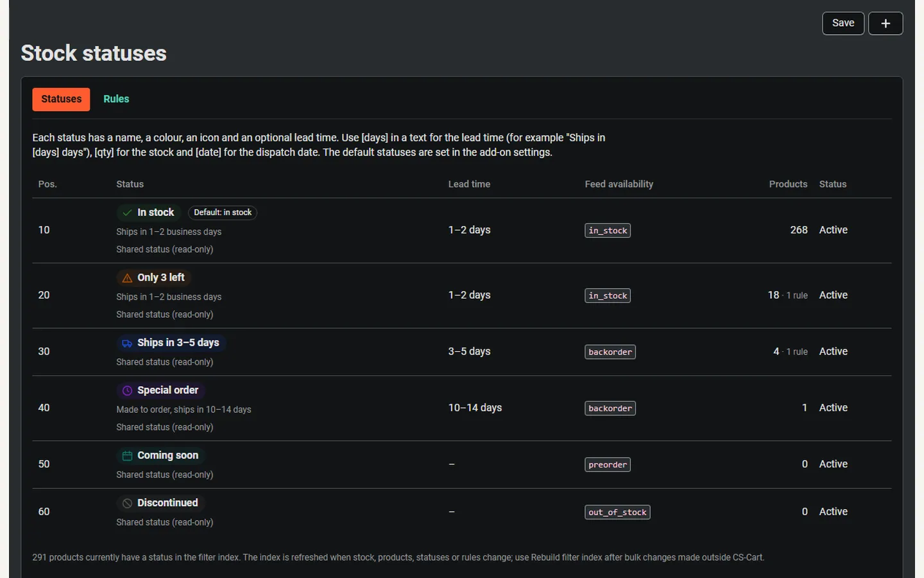
Task: Click the '1 rule' text in Only 3 left row
Action: (797, 295)
